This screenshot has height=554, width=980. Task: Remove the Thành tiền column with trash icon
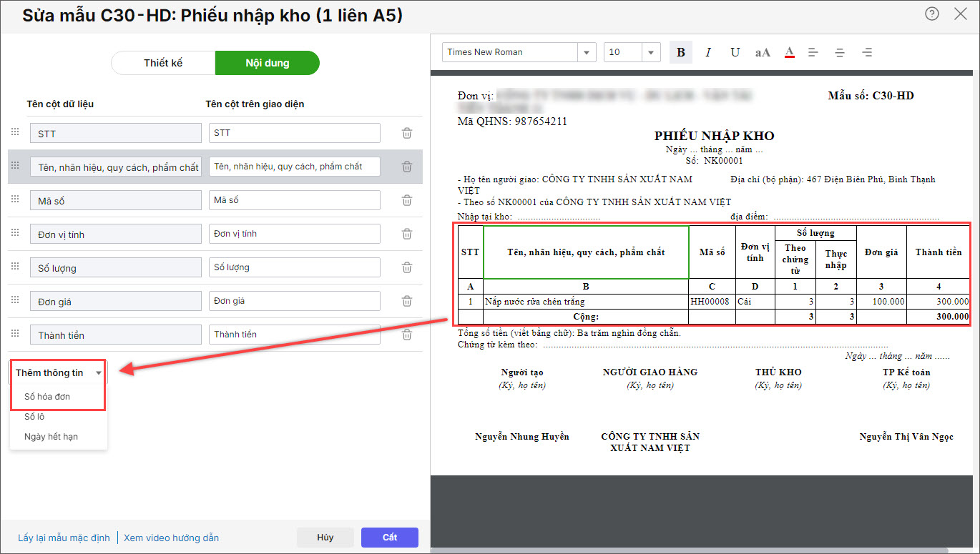click(407, 335)
